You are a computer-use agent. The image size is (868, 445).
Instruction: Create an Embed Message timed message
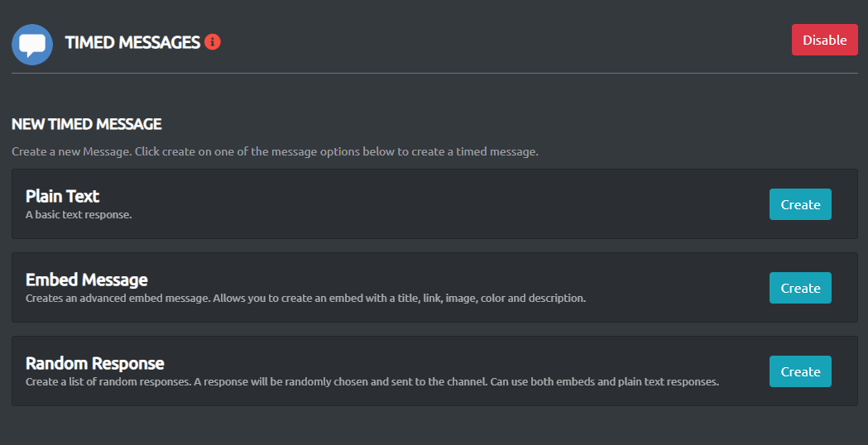(799, 288)
